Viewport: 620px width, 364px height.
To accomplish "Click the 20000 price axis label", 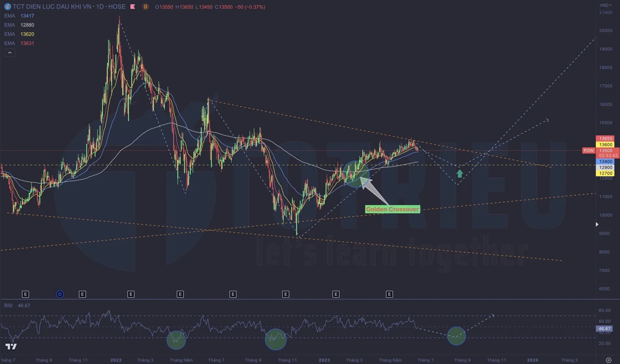I will [606, 31].
